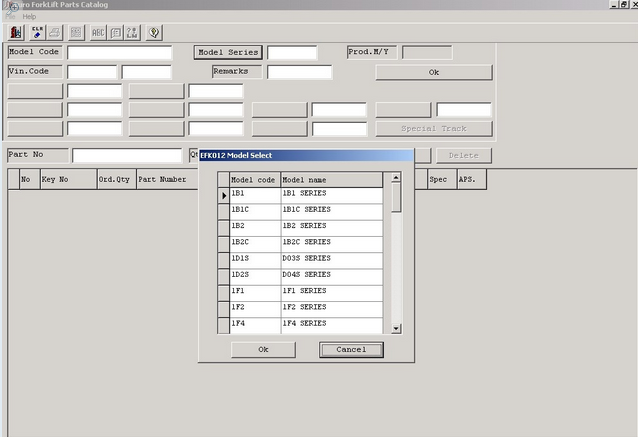The width and height of the screenshot is (638, 437).
Task: Click the row selector beside 1F1
Action: [x=223, y=293]
